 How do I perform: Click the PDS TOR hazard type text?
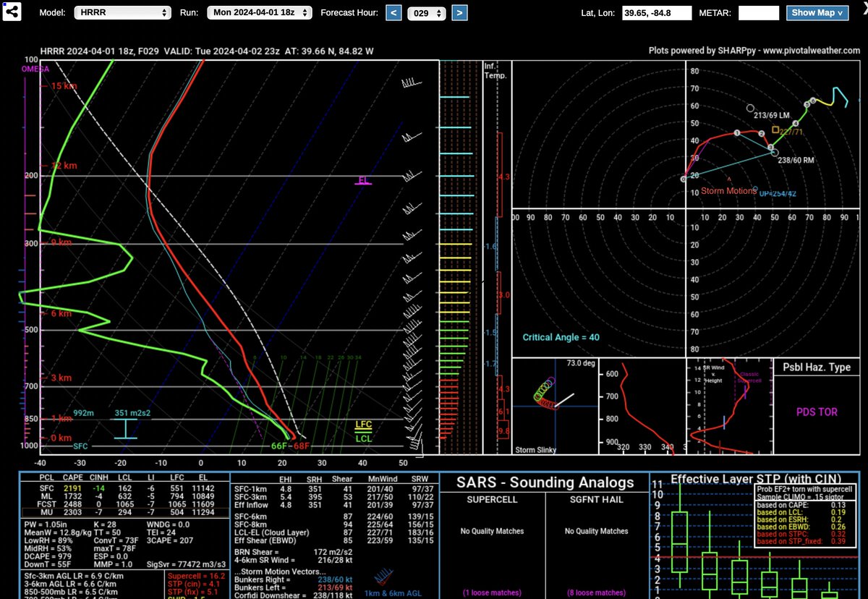tap(817, 412)
